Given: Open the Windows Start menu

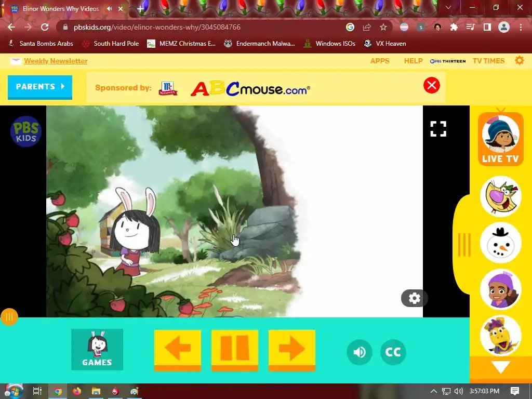Looking at the screenshot, I should click(14, 391).
